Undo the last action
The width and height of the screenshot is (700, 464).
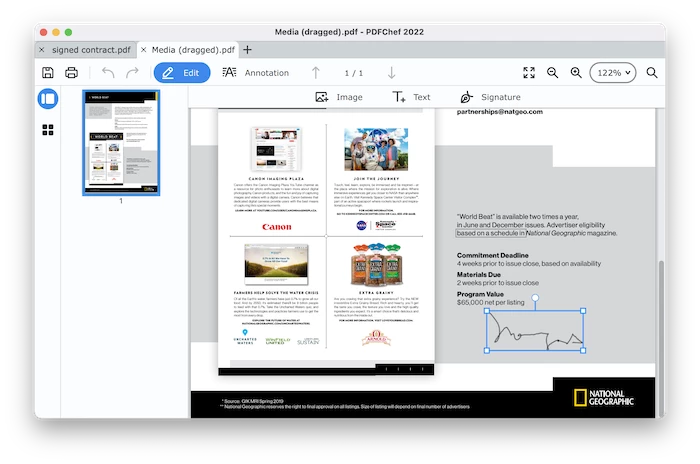[x=108, y=72]
